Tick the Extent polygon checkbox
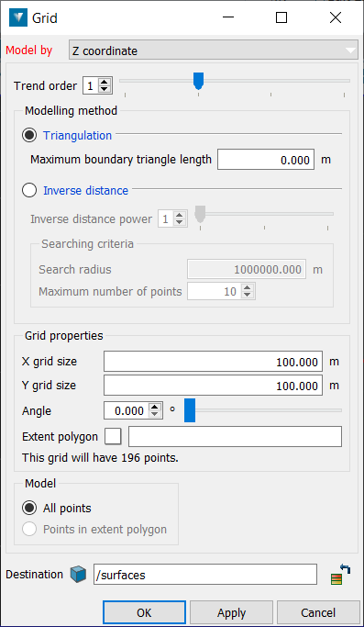 (x=113, y=436)
